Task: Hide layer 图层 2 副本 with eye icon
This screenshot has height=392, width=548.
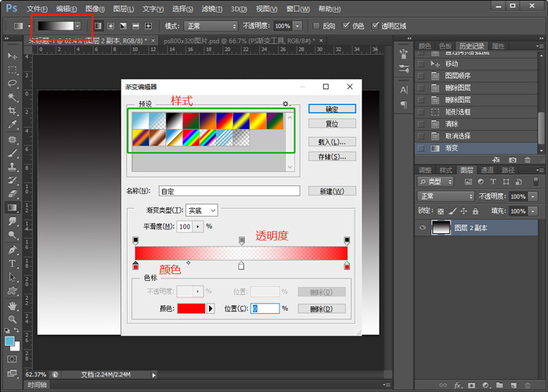Action: tap(423, 228)
